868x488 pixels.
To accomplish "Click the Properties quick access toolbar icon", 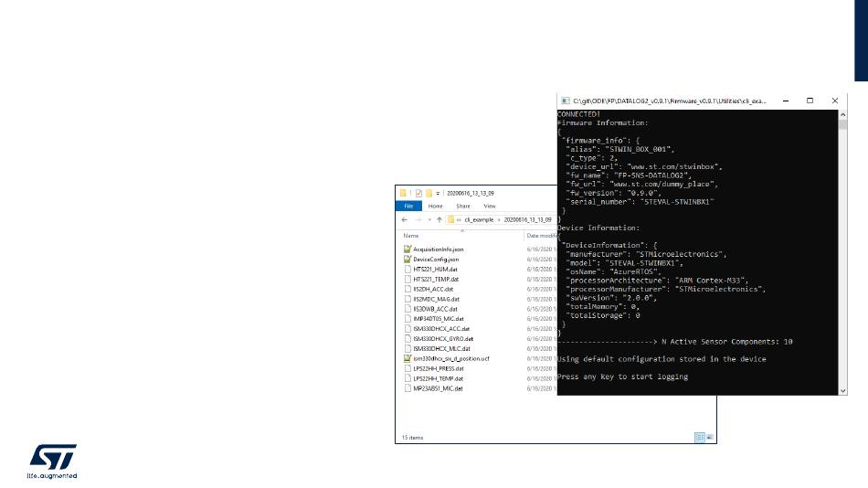I will (418, 194).
